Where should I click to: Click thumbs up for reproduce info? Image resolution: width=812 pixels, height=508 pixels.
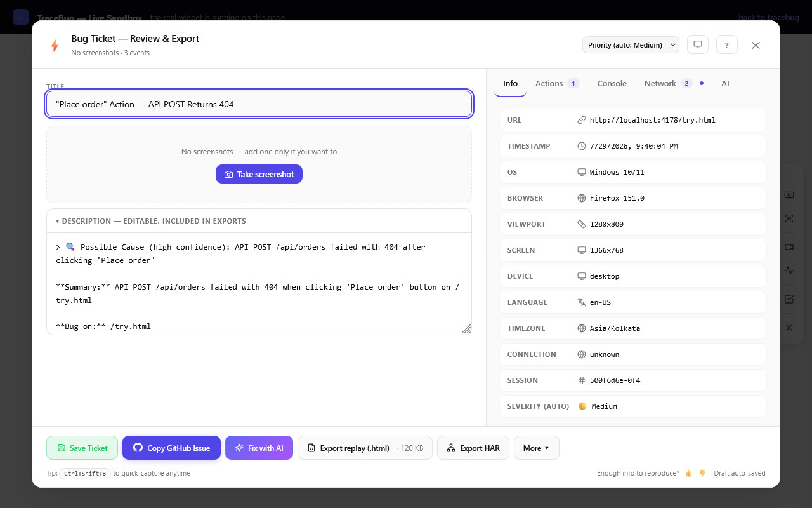pos(688,473)
